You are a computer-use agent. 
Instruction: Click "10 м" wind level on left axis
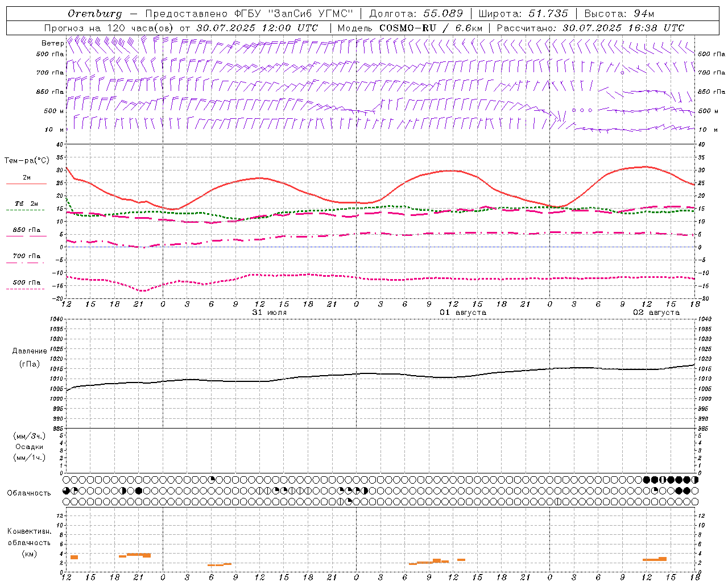click(55, 130)
